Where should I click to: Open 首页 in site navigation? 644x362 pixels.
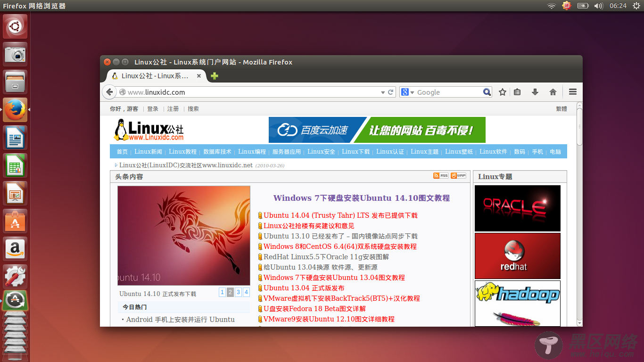click(x=122, y=152)
